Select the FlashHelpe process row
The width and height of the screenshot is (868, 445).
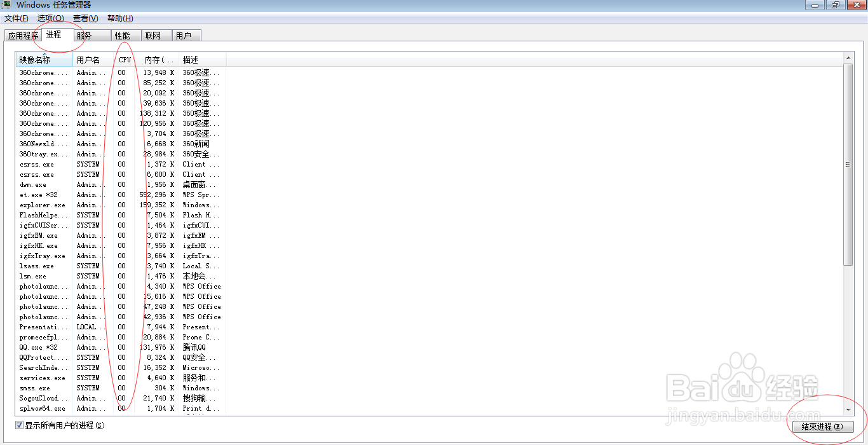121,215
